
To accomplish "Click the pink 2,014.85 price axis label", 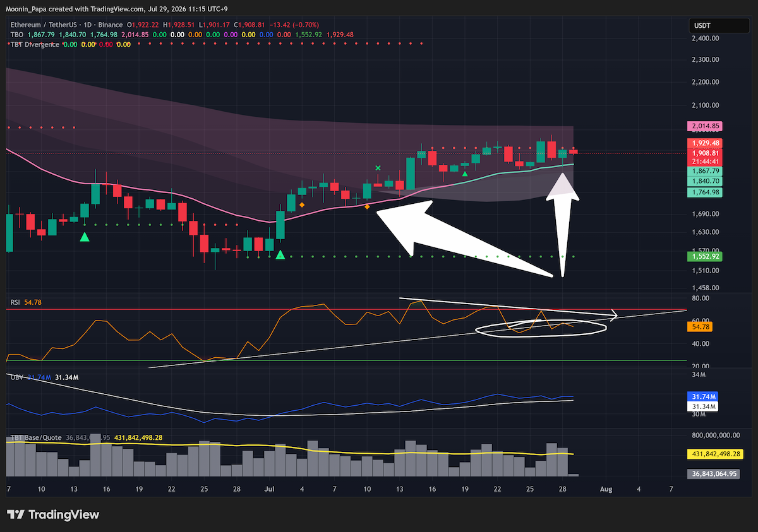I will click(x=703, y=126).
